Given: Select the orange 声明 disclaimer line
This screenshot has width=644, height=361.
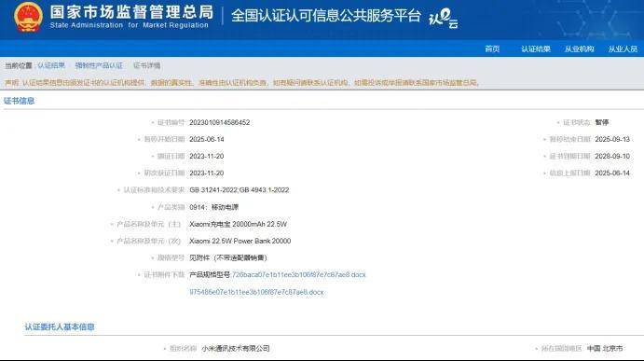Looking at the screenshot, I should (242, 83).
